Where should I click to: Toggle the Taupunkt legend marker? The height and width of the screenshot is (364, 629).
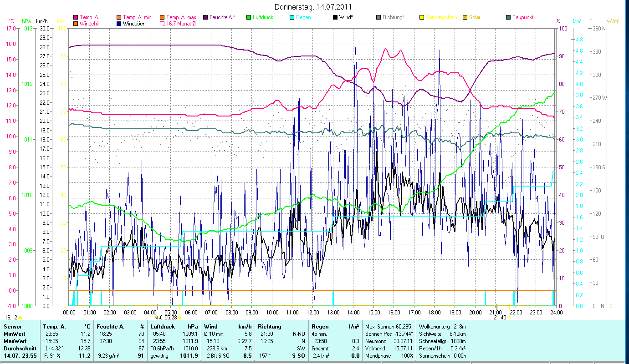point(508,17)
